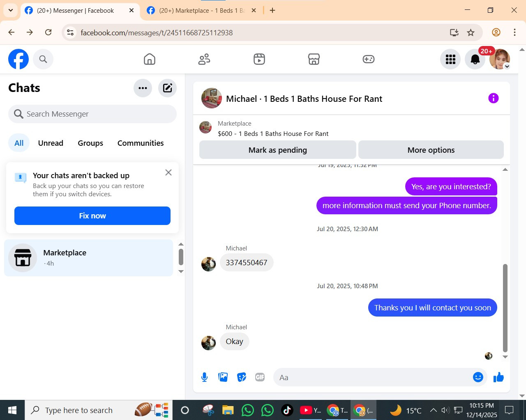
Task: Open the Facebook logo home link
Action: 18,59
